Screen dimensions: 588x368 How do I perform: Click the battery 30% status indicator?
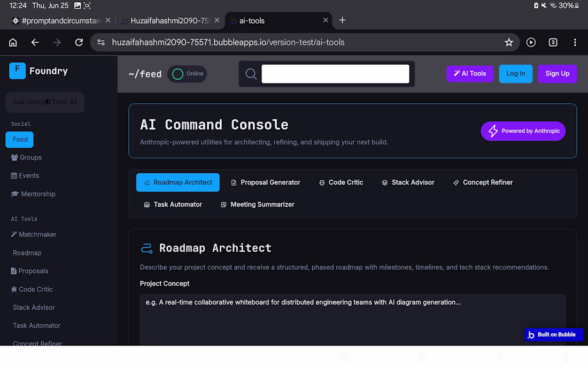pos(569,6)
